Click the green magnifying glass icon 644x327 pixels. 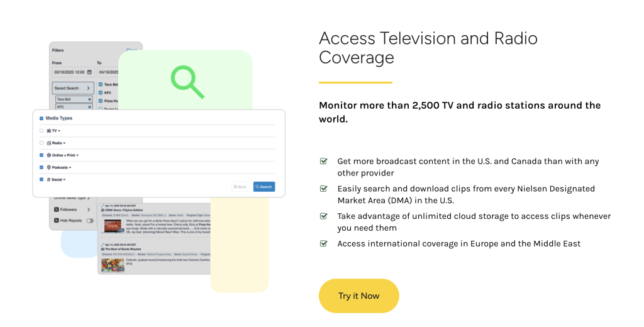(187, 82)
